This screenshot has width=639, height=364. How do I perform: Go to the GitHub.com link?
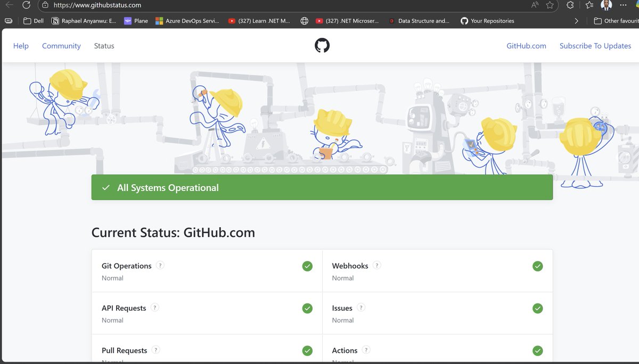(x=526, y=46)
